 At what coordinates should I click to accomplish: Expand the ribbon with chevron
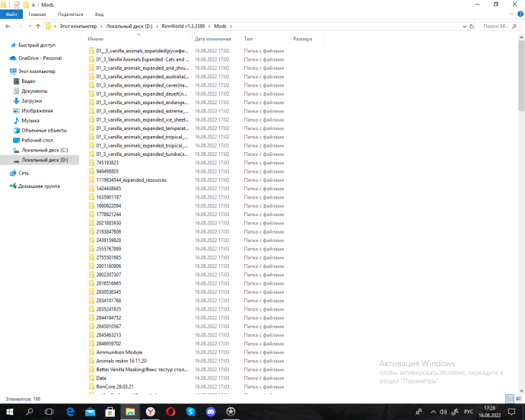(x=511, y=14)
